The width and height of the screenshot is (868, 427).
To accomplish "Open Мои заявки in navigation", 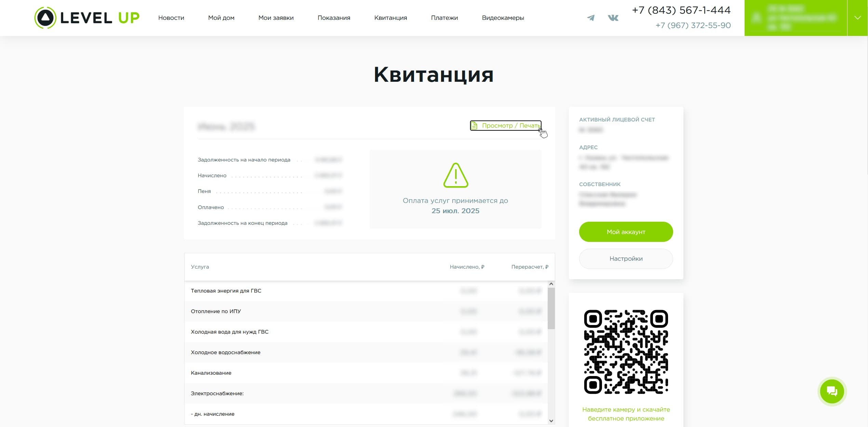I will pos(276,18).
